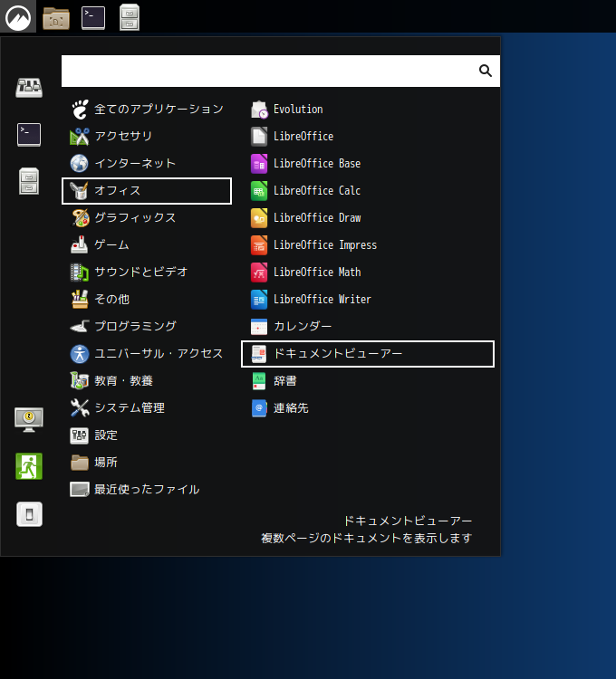This screenshot has width=616, height=679.
Task: Launch LibreOffice Base
Action: coord(368,164)
